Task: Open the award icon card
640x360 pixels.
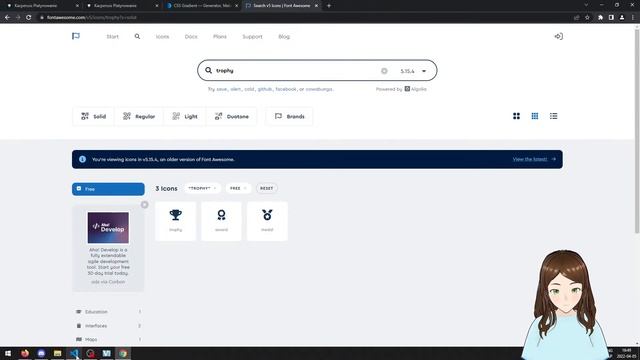Action: pyautogui.click(x=221, y=221)
